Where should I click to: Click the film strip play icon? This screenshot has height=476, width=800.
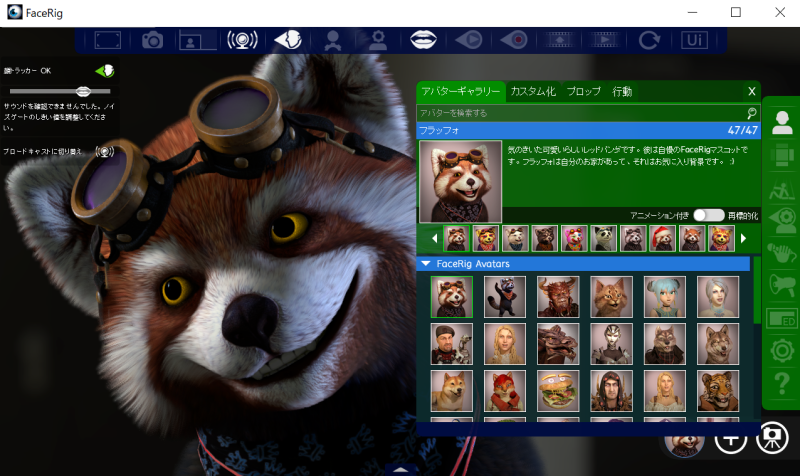pos(604,40)
